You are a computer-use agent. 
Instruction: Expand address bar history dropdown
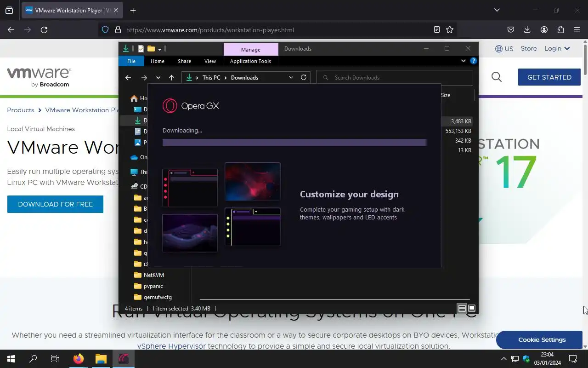click(x=291, y=78)
